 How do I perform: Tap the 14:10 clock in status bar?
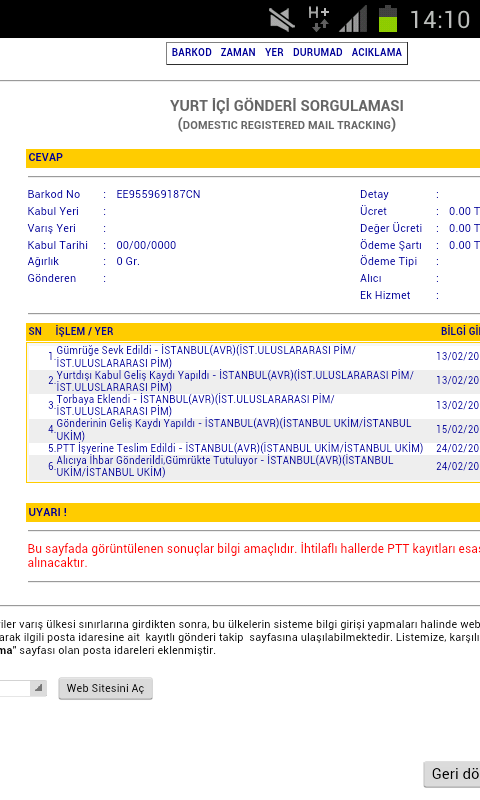point(440,20)
